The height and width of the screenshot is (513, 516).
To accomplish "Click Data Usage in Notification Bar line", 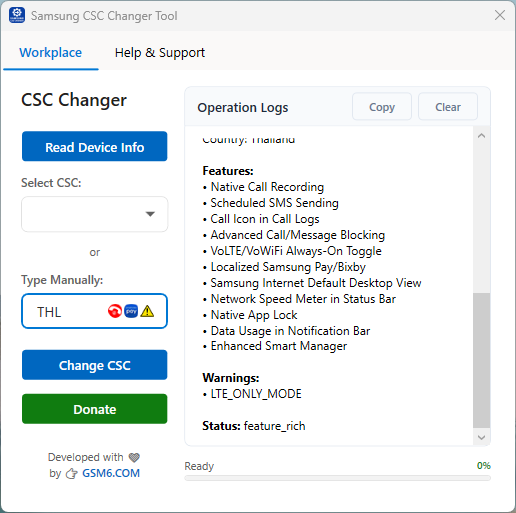I will tap(286, 331).
